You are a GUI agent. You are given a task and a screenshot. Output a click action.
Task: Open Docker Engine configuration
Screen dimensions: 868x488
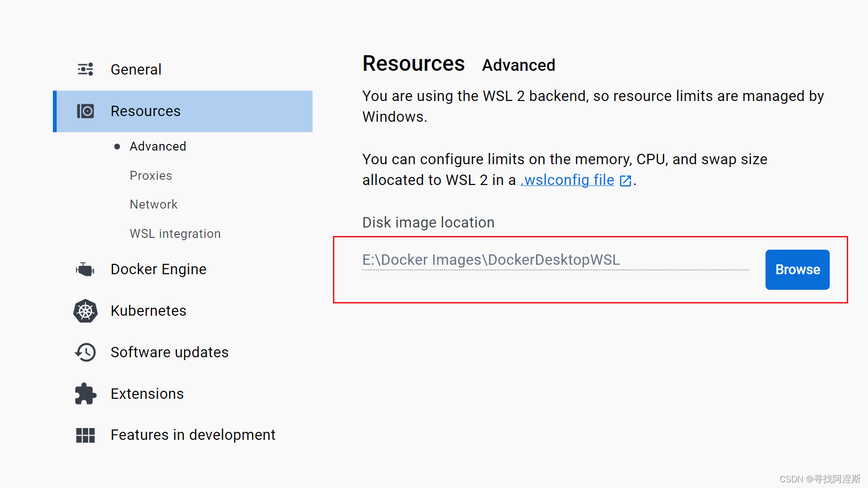(x=158, y=269)
